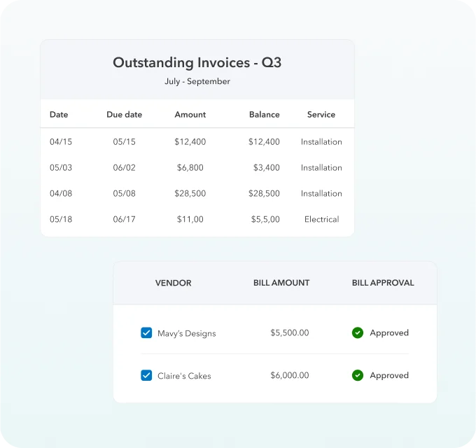The width and height of the screenshot is (476, 448).
Task: Click the 05/15 due date
Action: (124, 141)
